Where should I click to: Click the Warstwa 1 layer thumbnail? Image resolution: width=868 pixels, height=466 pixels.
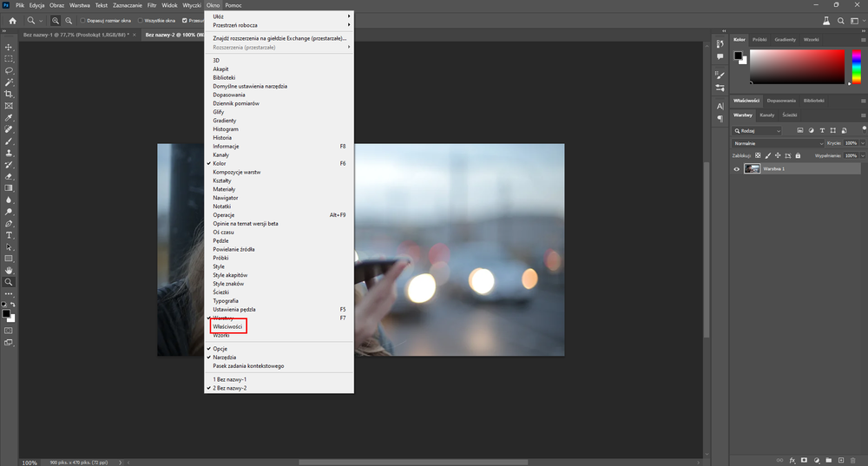[752, 169]
